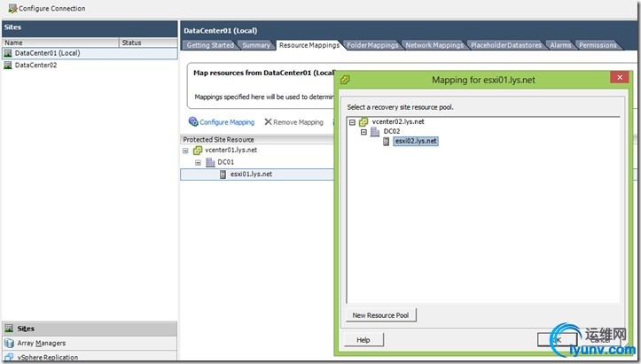Image resolution: width=641 pixels, height=364 pixels.
Task: Close the Mapping for esxi01.lys.net dialog
Action: pyautogui.click(x=620, y=77)
